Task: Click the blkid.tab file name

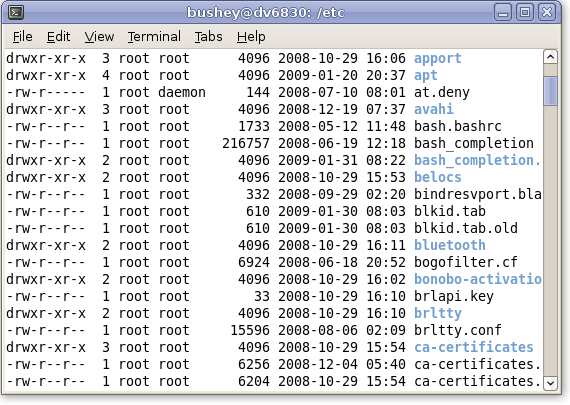Action: coord(450,211)
